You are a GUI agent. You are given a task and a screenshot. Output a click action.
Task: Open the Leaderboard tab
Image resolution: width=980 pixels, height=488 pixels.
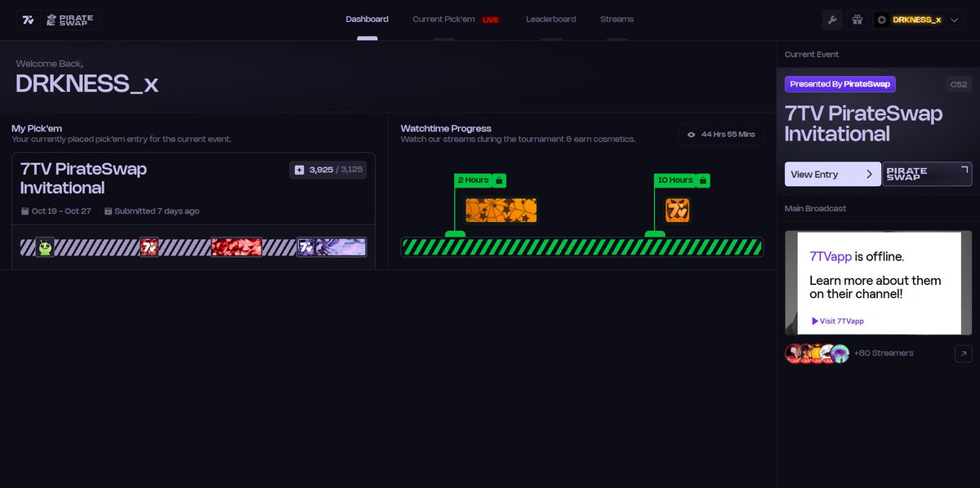point(550,19)
